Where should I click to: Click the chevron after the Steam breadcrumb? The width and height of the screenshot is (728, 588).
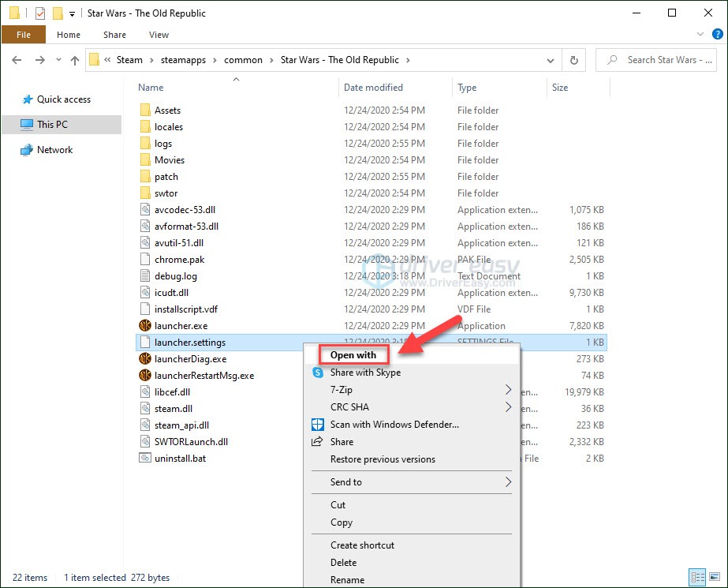[x=151, y=61]
